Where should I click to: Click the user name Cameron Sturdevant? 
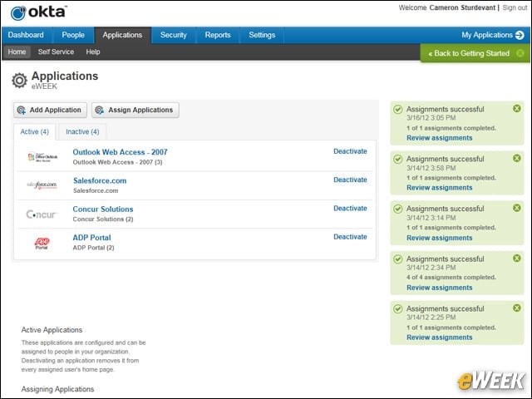click(x=462, y=7)
